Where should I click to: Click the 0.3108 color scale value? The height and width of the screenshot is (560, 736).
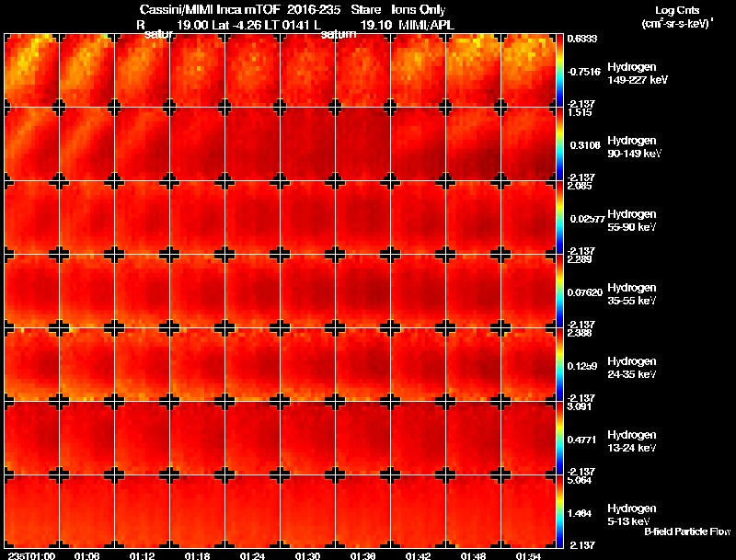pos(585,145)
